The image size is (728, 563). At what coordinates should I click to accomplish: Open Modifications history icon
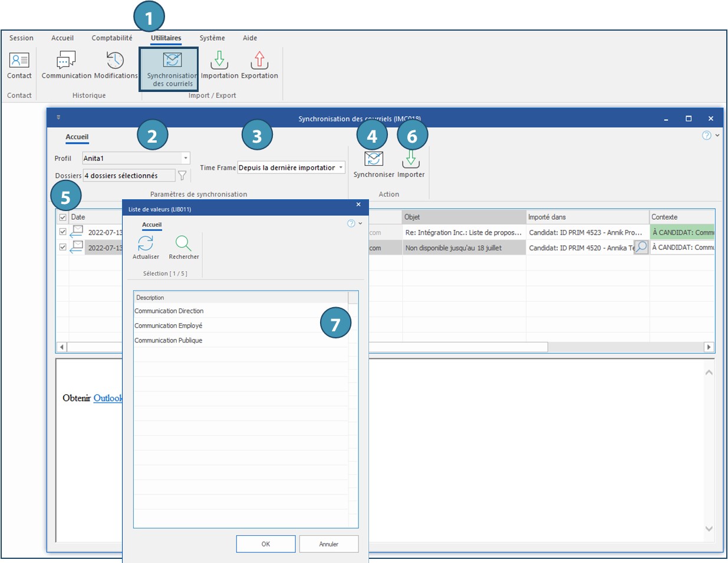116,61
